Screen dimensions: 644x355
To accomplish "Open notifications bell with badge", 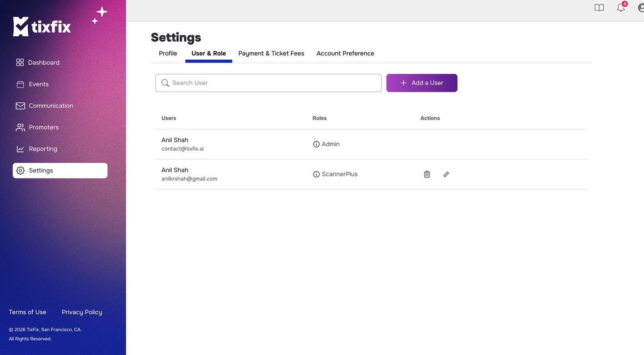I will [621, 7].
